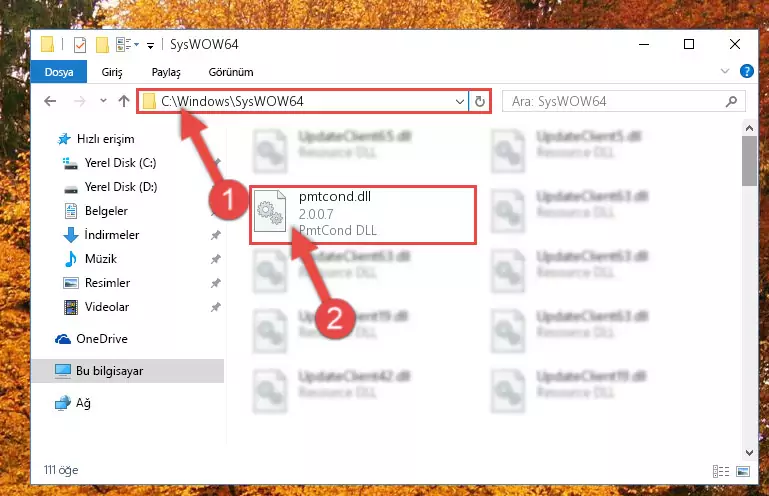The image size is (769, 496).
Task: Click the OneDrive cloud icon
Action: 63,339
